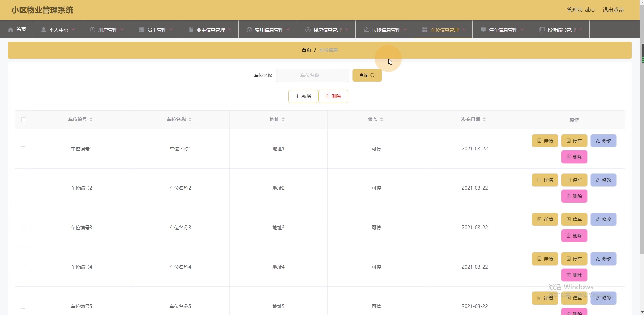Click 停车 for 车位编号1
This screenshot has width=644, height=315.
click(x=574, y=141)
